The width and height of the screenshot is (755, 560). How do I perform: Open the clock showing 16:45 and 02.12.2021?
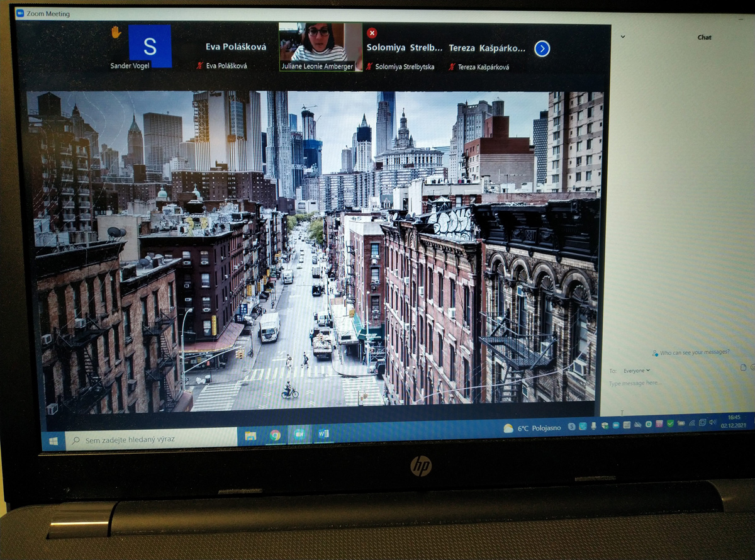click(734, 421)
